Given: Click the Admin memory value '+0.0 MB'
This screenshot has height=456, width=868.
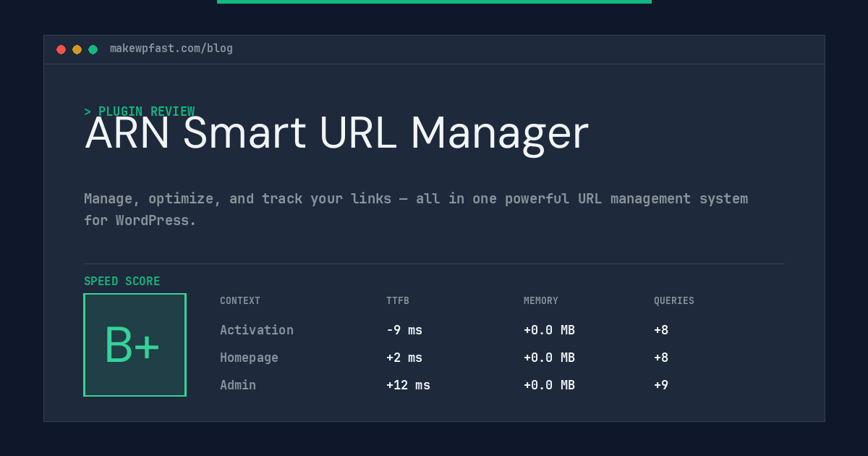Looking at the screenshot, I should [549, 385].
